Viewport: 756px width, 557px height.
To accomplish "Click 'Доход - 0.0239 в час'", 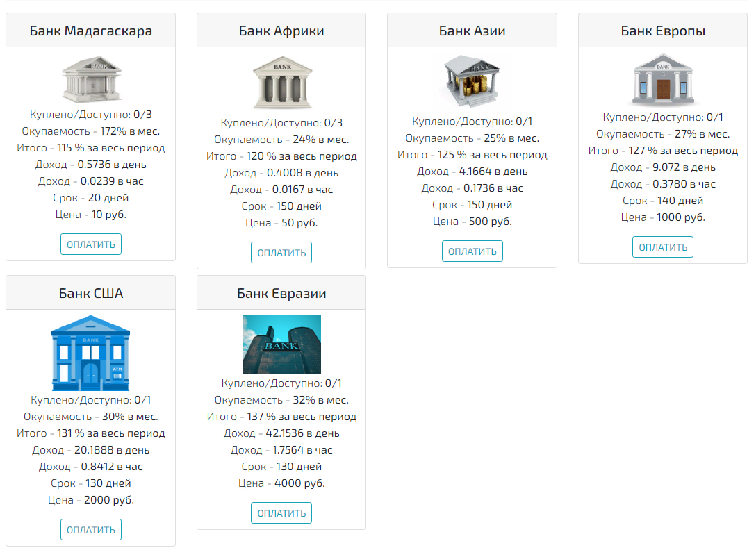I will (x=90, y=181).
